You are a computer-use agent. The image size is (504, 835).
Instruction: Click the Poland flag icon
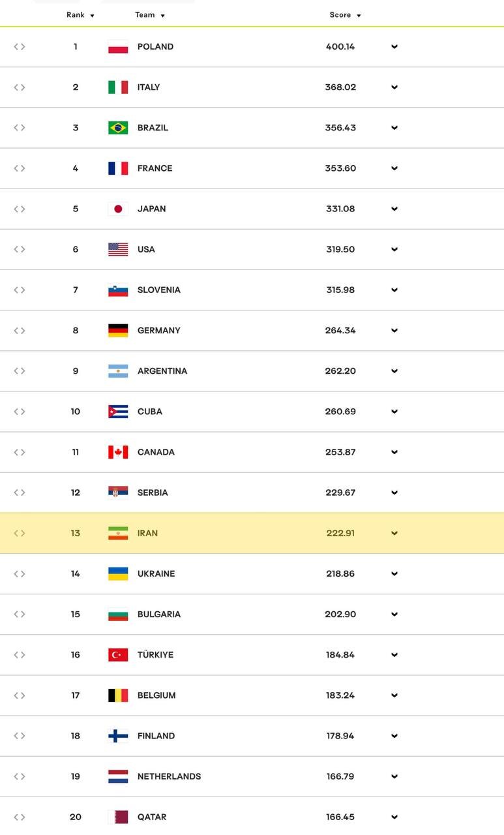[118, 47]
